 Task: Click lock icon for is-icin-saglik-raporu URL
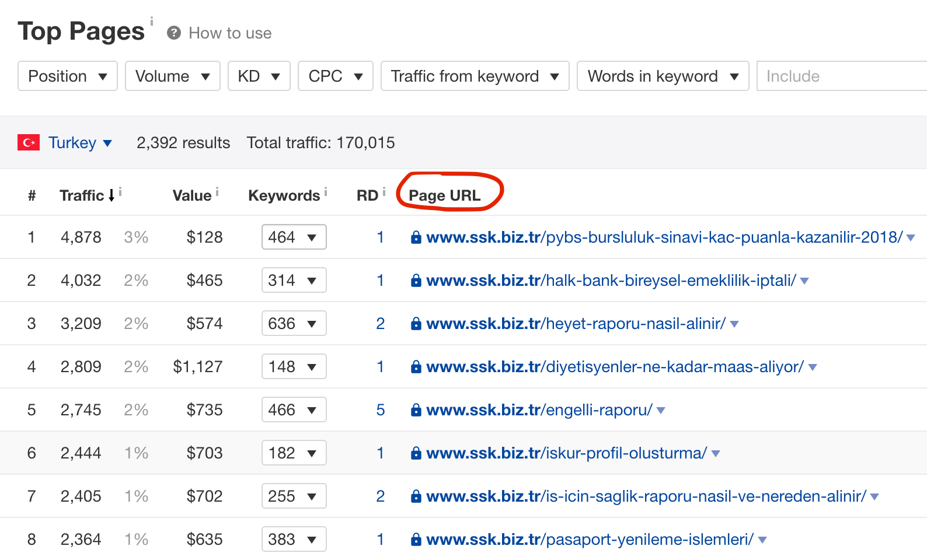(x=416, y=496)
